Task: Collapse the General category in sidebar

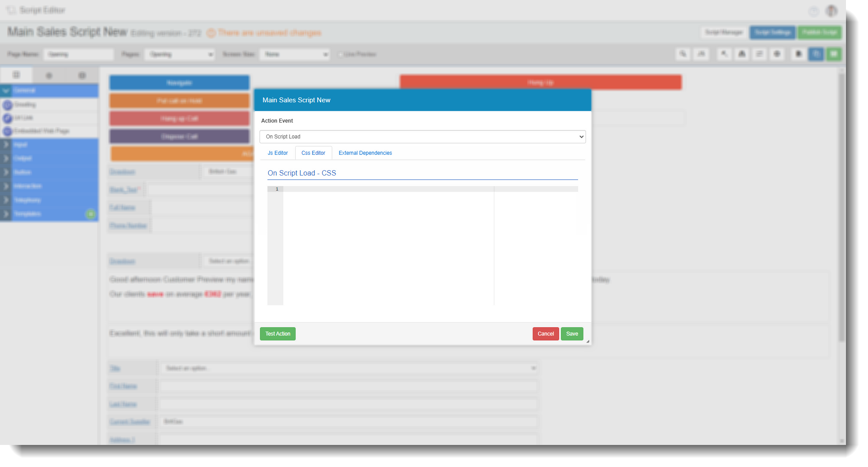Action: pyautogui.click(x=6, y=91)
